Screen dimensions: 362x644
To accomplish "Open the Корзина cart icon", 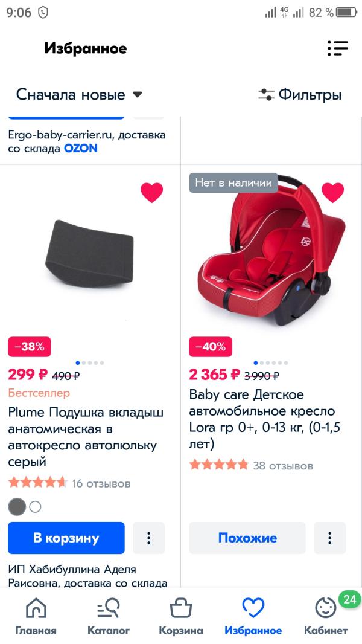I will pyautogui.click(x=181, y=616).
